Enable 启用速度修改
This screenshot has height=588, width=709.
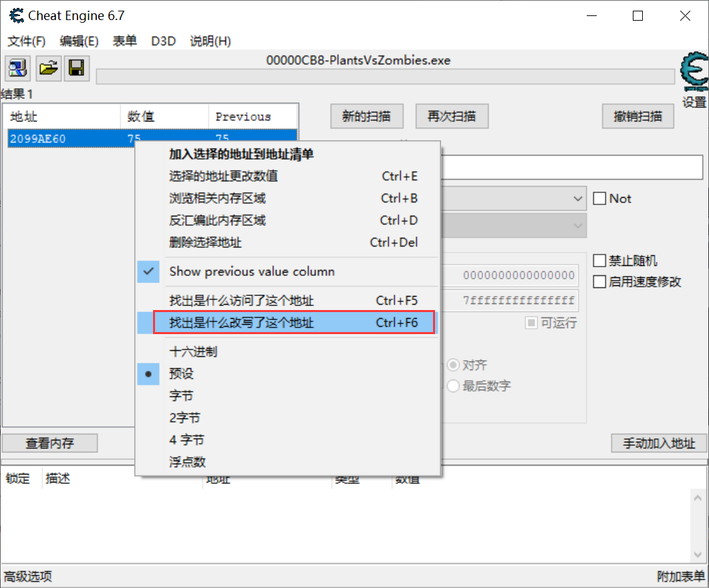pos(599,281)
